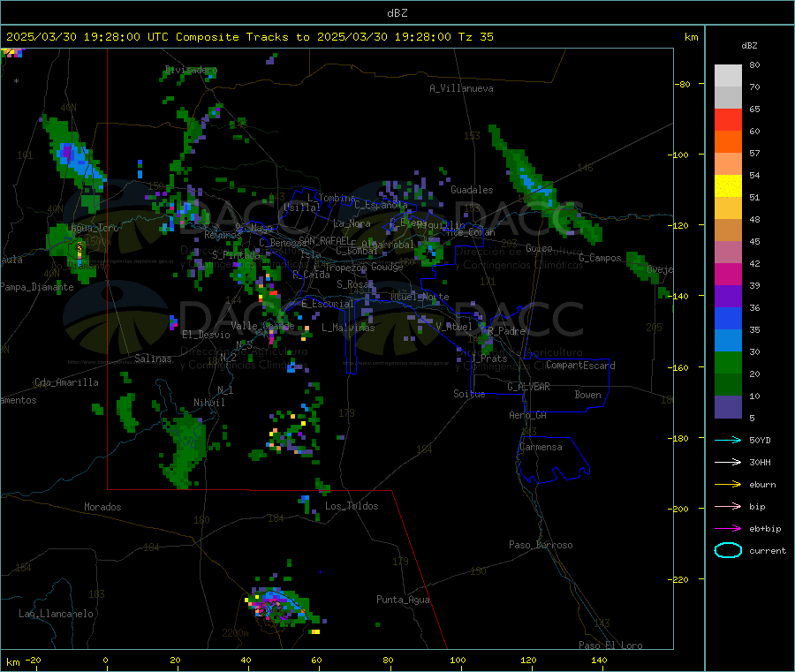Click the 'dBZ' title at top

click(x=397, y=13)
